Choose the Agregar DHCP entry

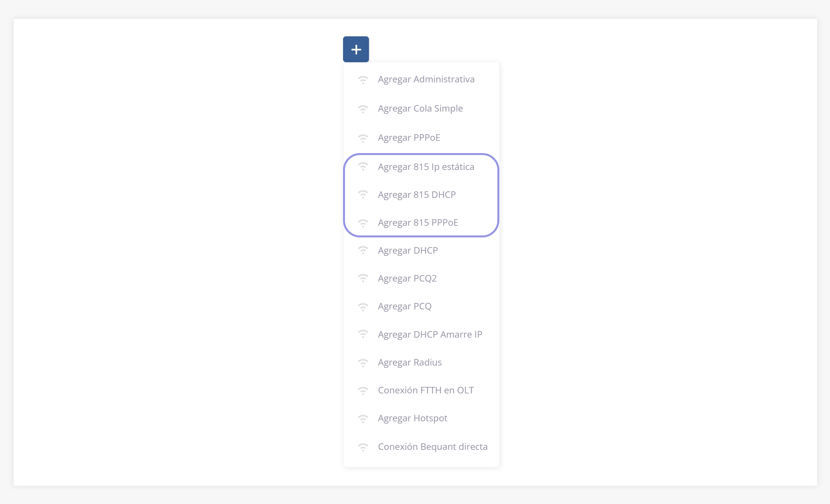(408, 251)
